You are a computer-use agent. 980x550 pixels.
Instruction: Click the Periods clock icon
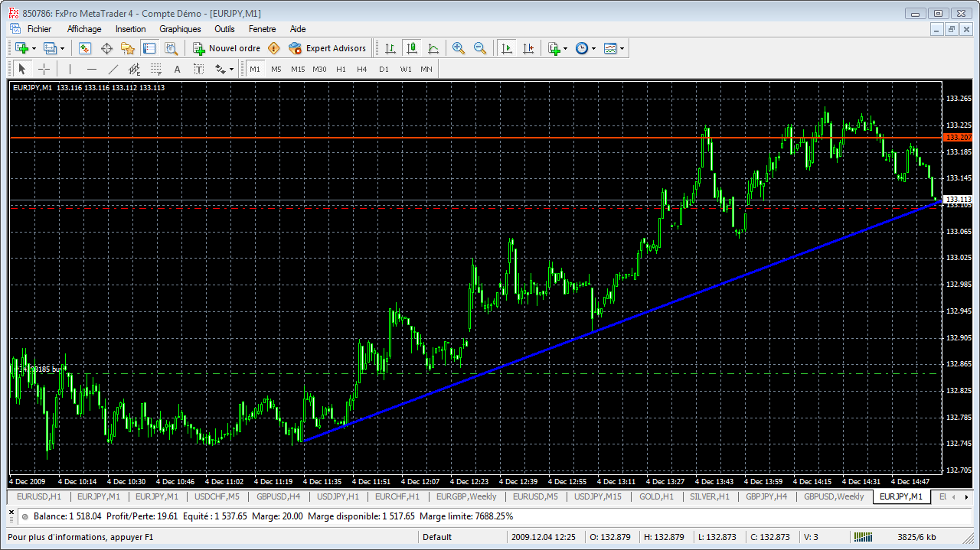[x=582, y=48]
